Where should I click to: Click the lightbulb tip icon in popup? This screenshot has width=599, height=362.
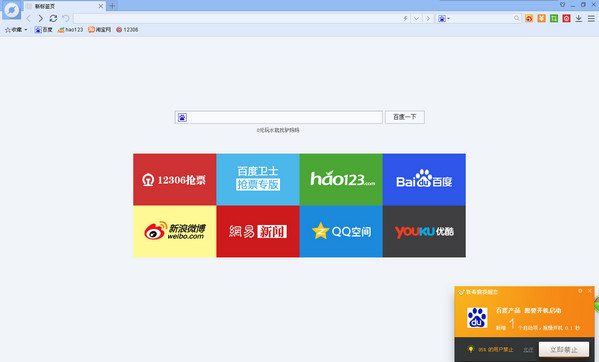(x=471, y=349)
